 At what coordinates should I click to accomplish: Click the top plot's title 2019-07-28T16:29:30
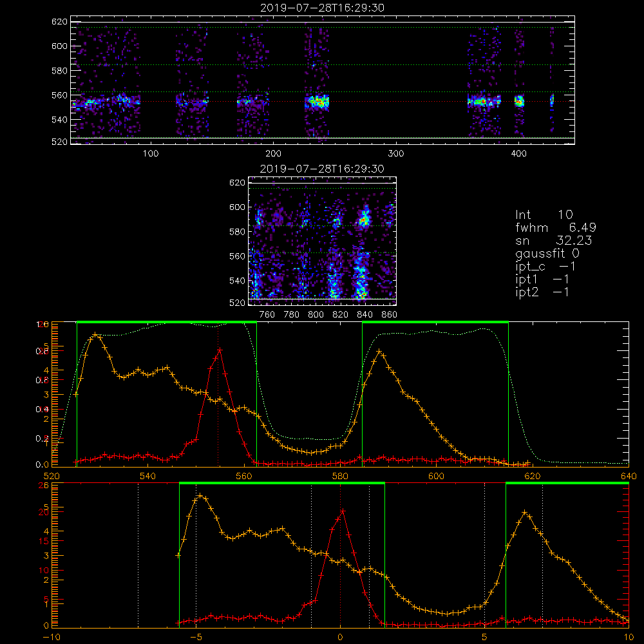point(323,8)
